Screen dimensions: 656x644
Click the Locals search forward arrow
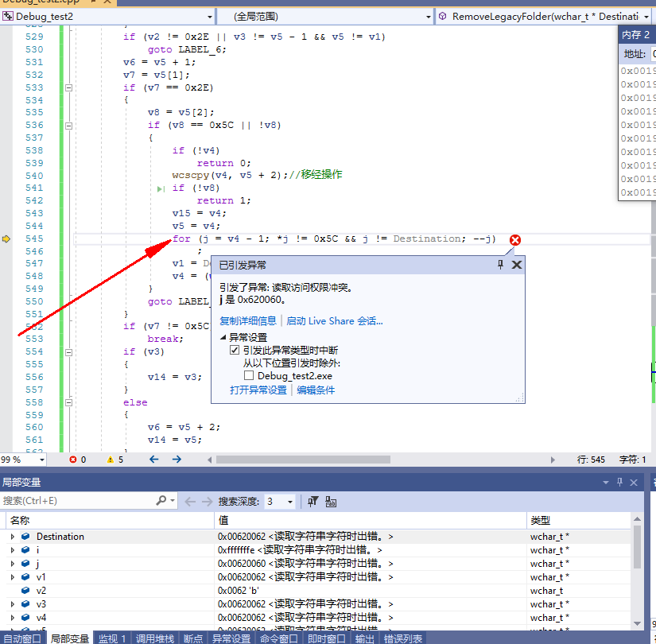tap(207, 502)
